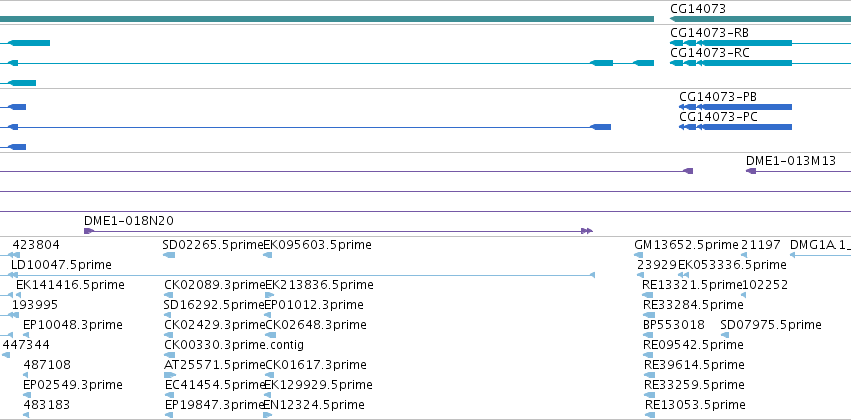Select the EK141416.5prime EST label

tap(70, 285)
